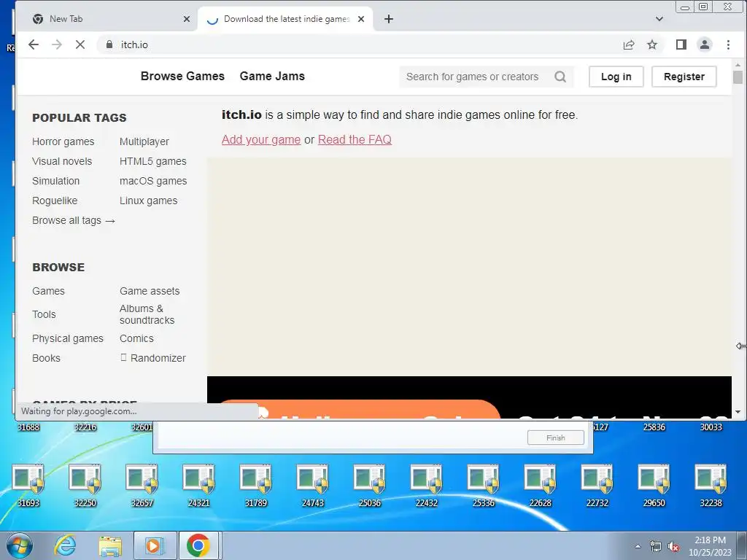This screenshot has height=560, width=747.
Task: Open the Randomizer link
Action: point(153,358)
